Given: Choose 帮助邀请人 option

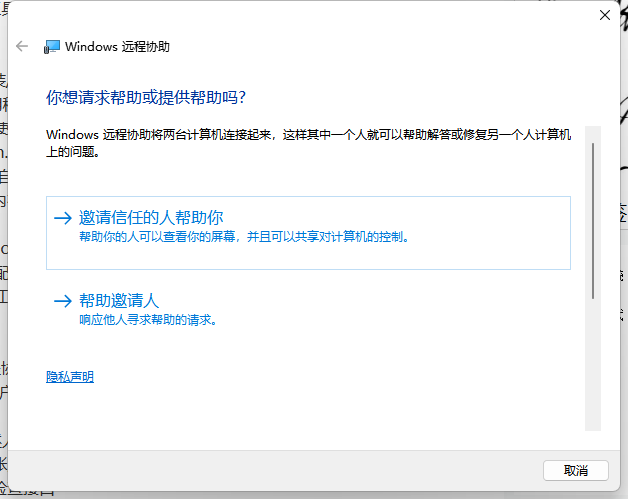Looking at the screenshot, I should [308, 310].
